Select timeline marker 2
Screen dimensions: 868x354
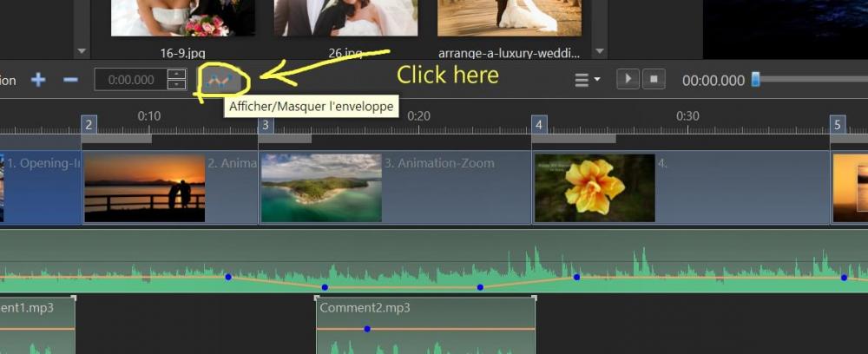pos(89,124)
